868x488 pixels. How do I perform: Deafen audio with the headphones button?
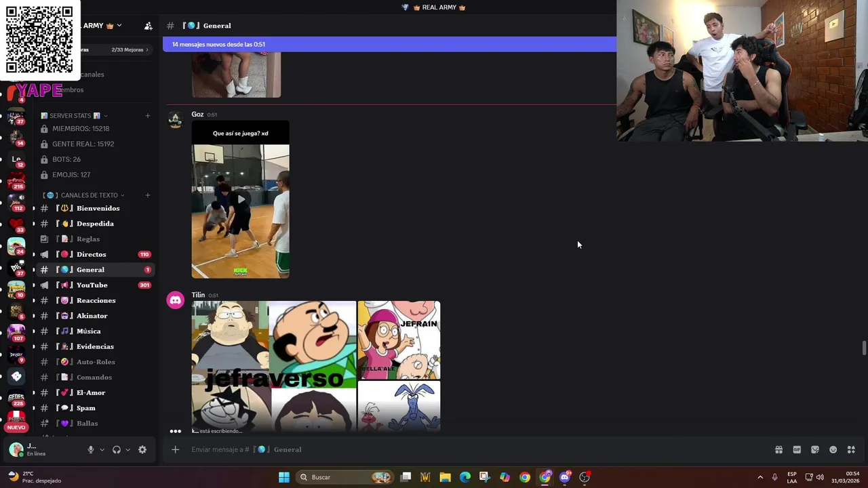117,449
